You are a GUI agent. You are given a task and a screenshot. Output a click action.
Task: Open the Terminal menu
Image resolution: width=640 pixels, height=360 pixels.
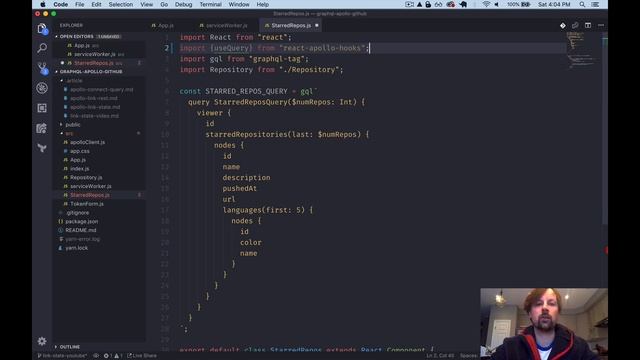coord(210,4)
